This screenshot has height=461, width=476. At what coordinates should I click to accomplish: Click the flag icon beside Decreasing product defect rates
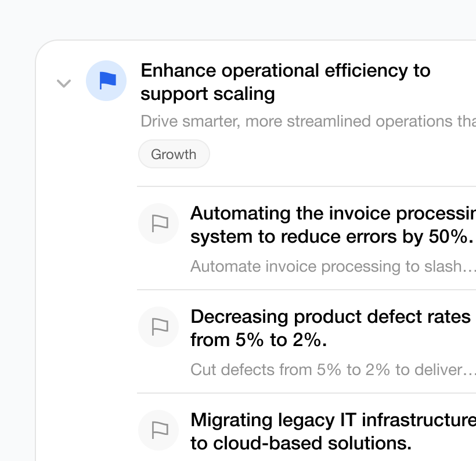158,327
